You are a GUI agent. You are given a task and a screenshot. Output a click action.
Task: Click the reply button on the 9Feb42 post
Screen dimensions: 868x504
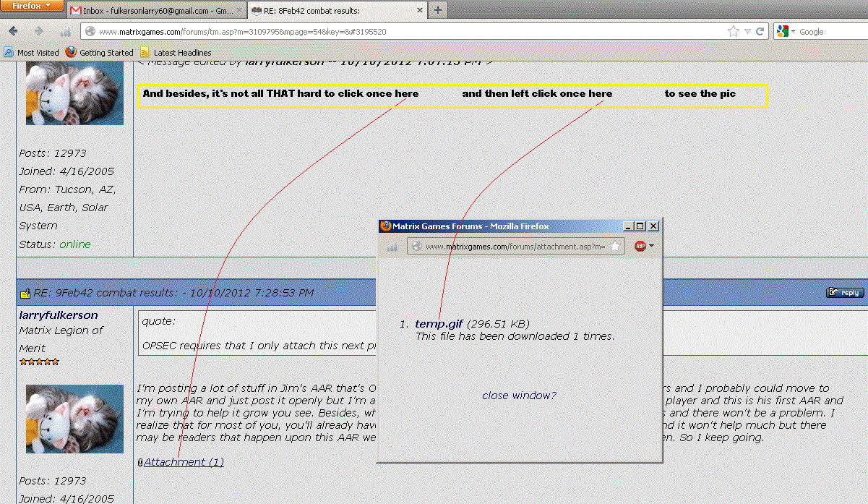coord(845,292)
